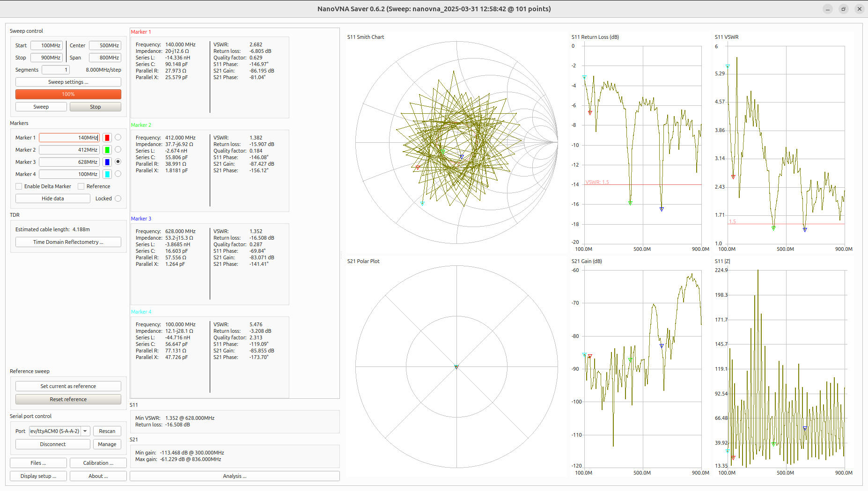Maximize the NanoVNA Saver window
Screen dimensions: 868x491
point(844,9)
